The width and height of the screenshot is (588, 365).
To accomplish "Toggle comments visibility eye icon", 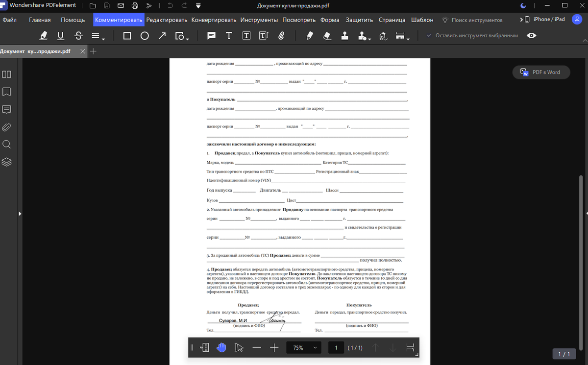I will 531,36.
